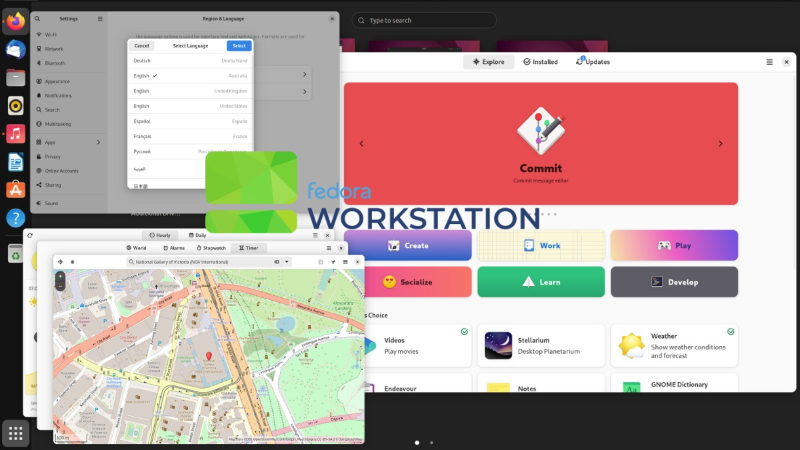Open the Settings hamburger menu

[100, 19]
